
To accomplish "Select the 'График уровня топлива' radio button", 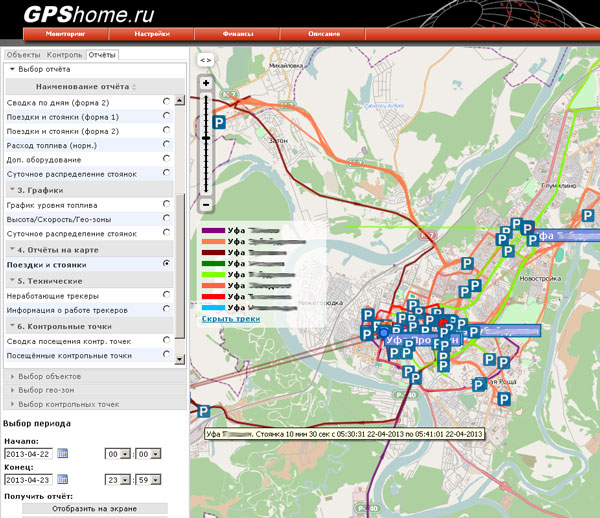I will point(166,205).
